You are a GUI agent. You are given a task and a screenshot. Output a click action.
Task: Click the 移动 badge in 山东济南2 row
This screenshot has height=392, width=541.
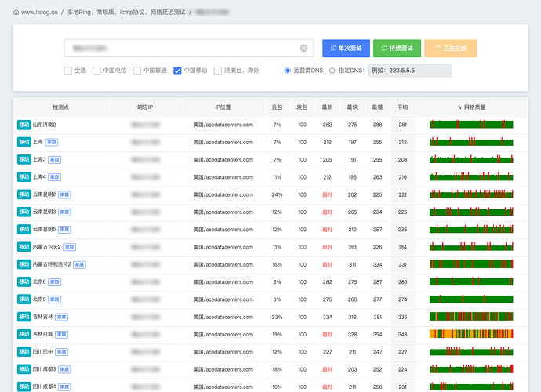pyautogui.click(x=24, y=125)
